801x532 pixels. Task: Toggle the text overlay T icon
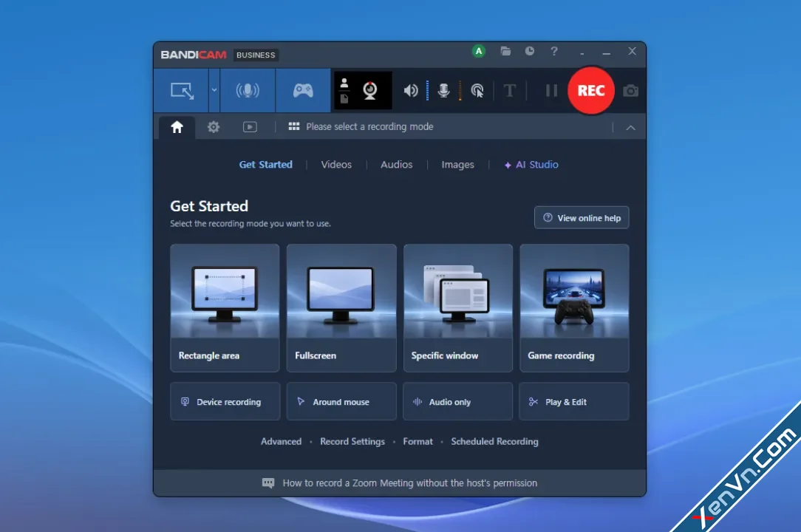tap(509, 91)
